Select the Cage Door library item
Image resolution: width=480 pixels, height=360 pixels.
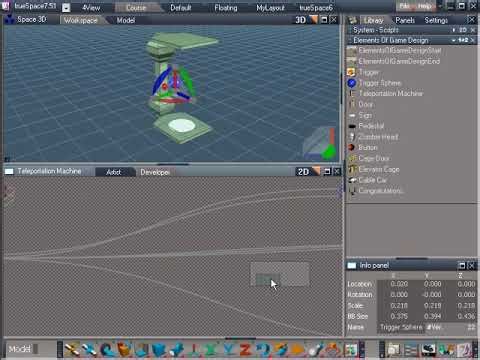(374, 158)
